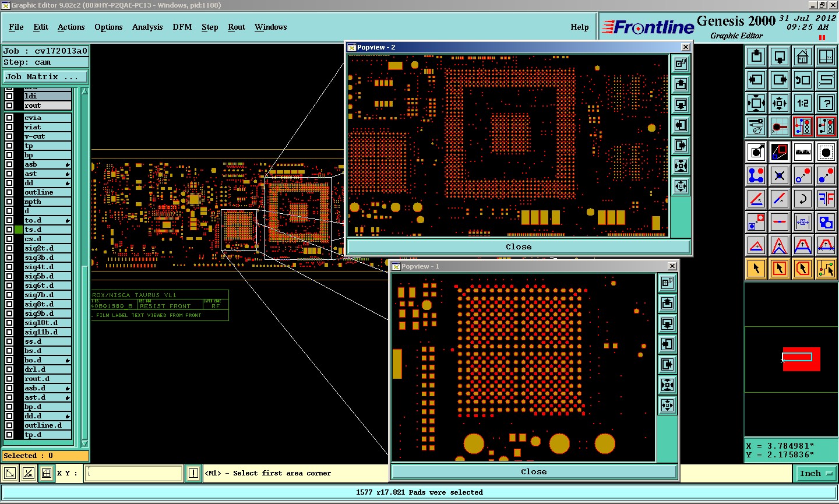Select the net selection arrow tool
Screen dimensions: 839x504
pos(826,269)
